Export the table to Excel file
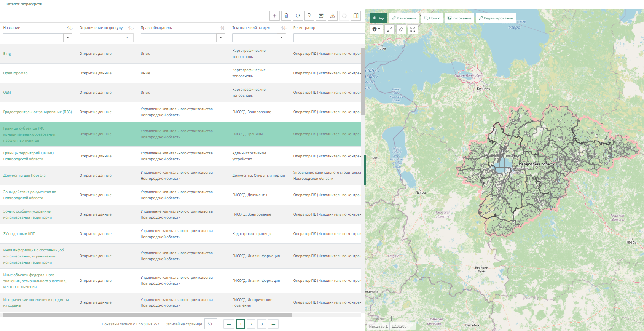The width and height of the screenshot is (644, 331). [309, 16]
